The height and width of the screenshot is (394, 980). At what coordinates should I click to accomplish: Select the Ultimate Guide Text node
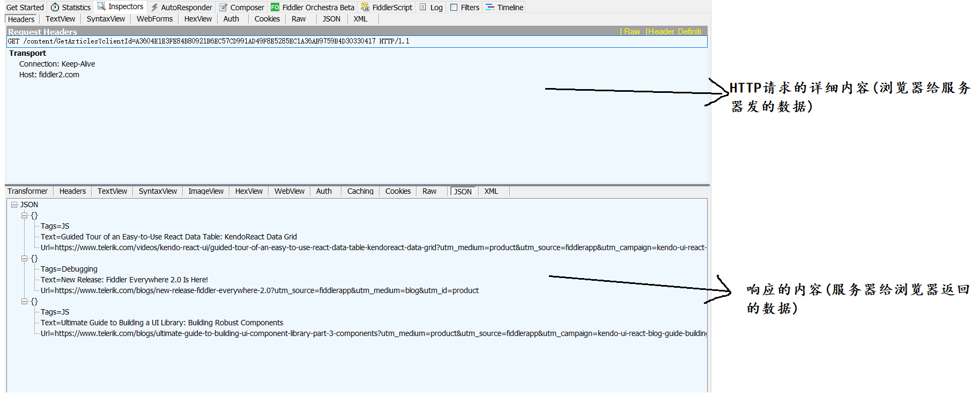pyautogui.click(x=162, y=323)
